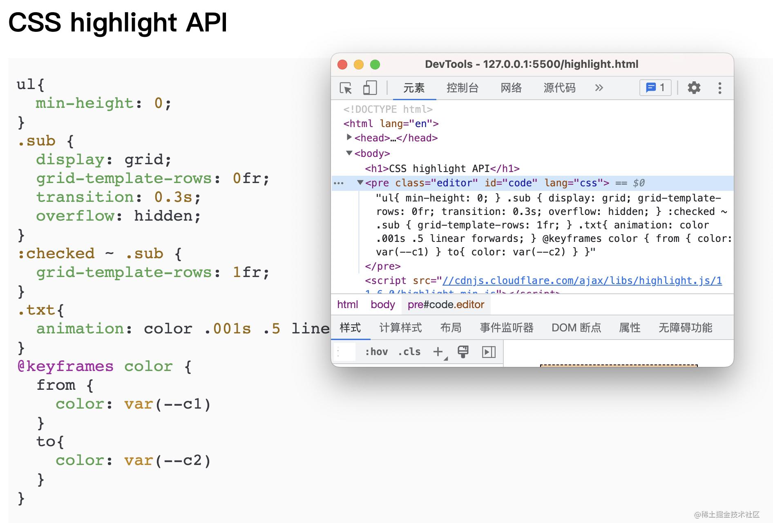Activate the inspect element picker icon

[x=346, y=88]
